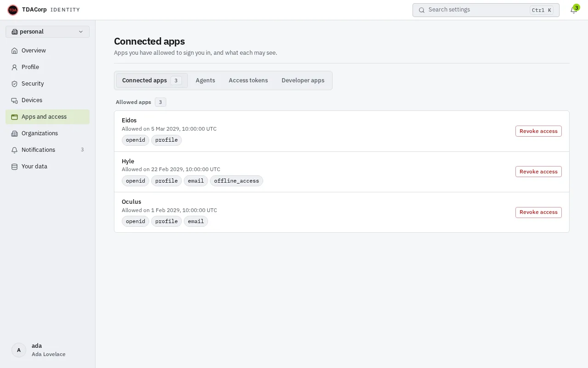The height and width of the screenshot is (368, 588).
Task: Click the profile scope tag for Hyle
Action: (x=166, y=181)
